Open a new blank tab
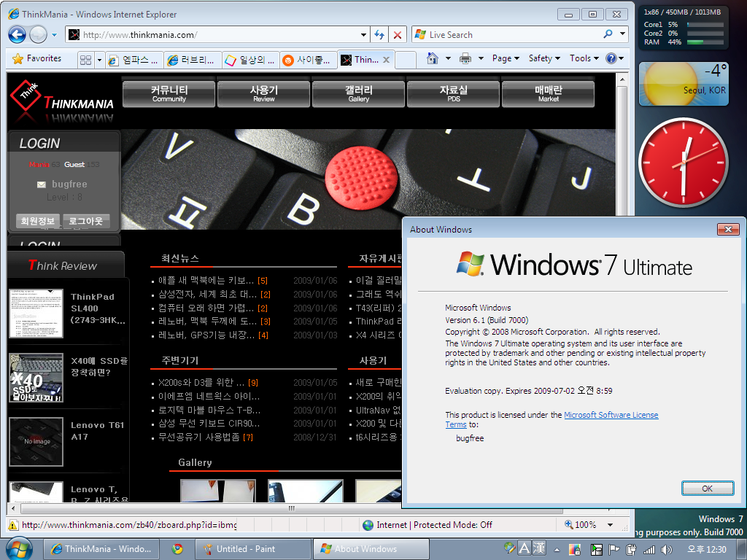The height and width of the screenshot is (560, 747). [x=406, y=60]
